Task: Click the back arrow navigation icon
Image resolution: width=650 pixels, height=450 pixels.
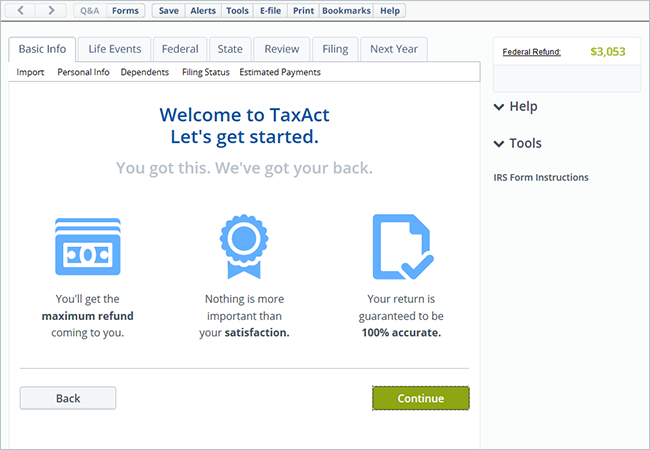Action: pos(20,11)
